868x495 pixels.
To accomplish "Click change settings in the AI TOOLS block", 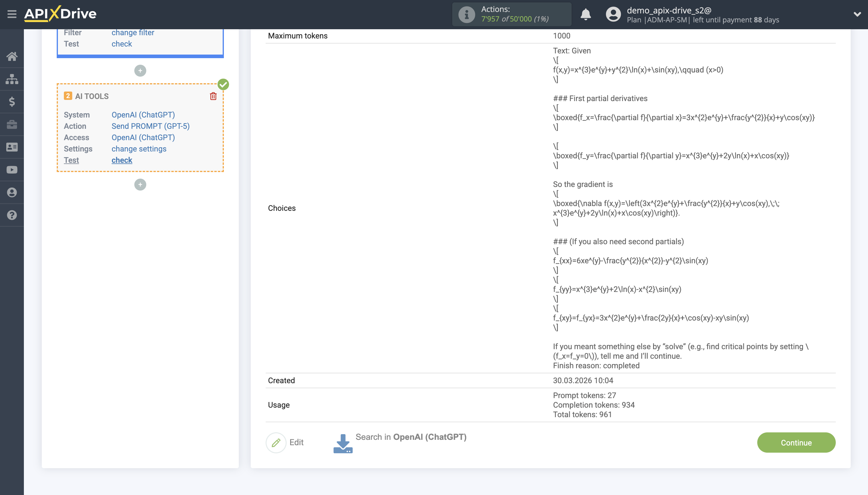I will click(138, 148).
